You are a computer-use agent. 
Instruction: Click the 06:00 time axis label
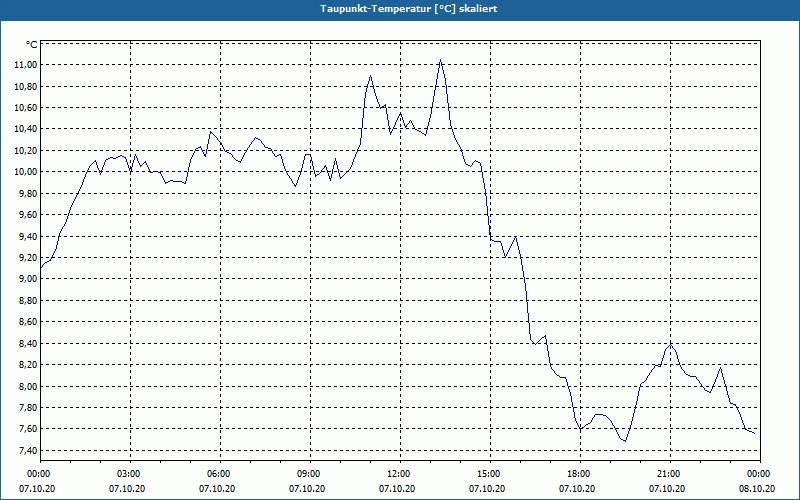click(220, 474)
